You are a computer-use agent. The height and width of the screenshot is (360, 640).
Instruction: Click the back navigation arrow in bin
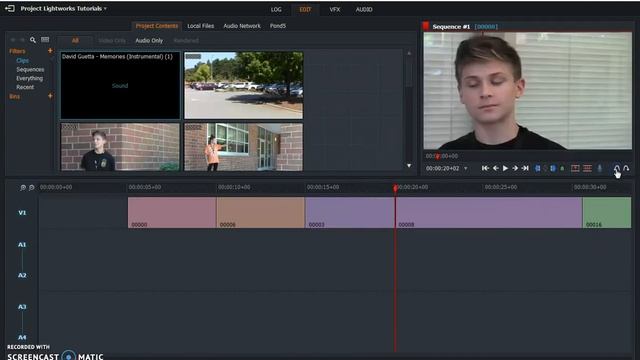[13, 40]
